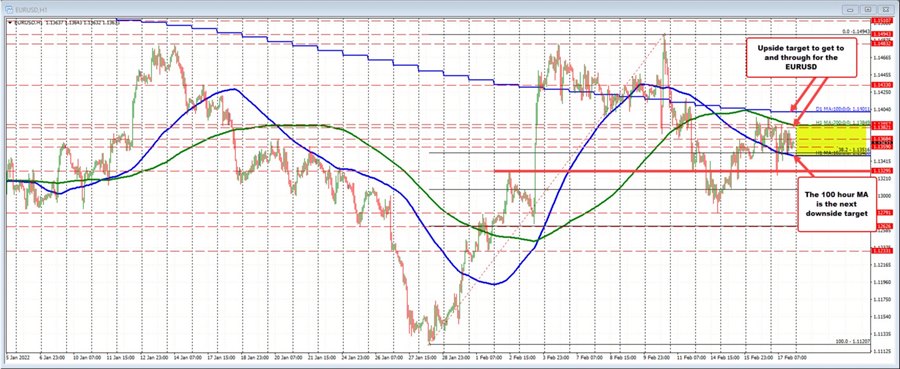Select the red 1.12331 price level label
This screenshot has width=900, height=369.
tap(882, 250)
